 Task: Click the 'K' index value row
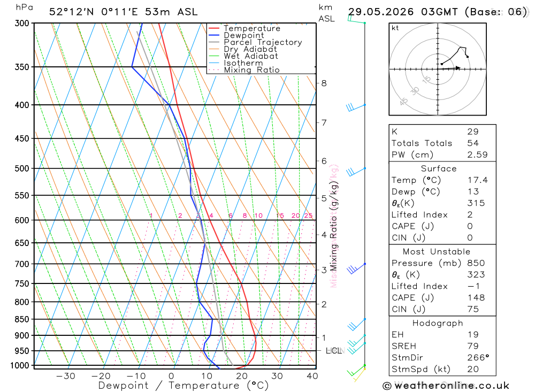click(442, 132)
